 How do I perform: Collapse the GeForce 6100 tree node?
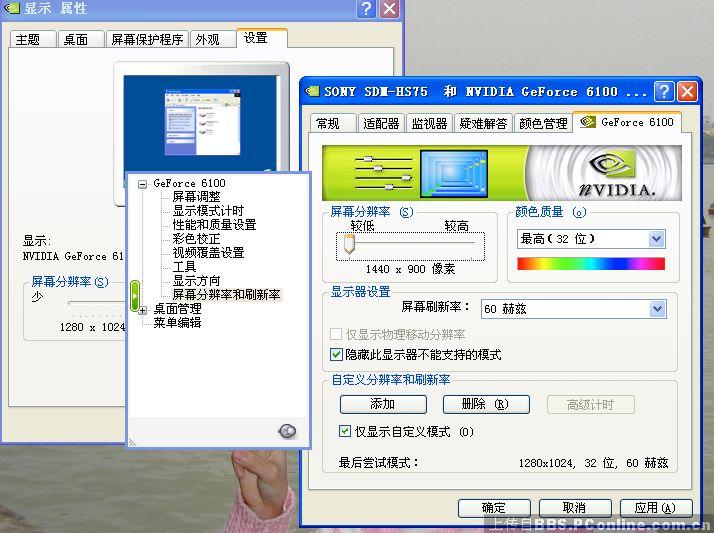coord(143,184)
